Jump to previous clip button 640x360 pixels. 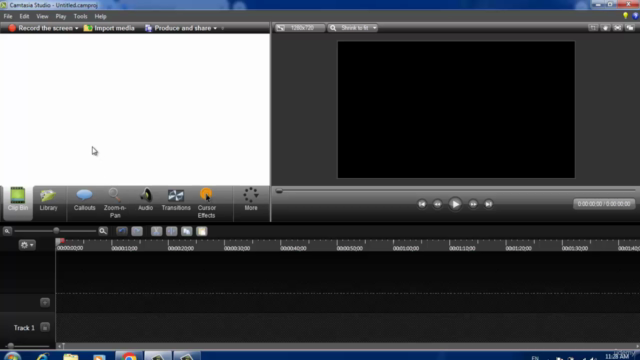(422, 204)
